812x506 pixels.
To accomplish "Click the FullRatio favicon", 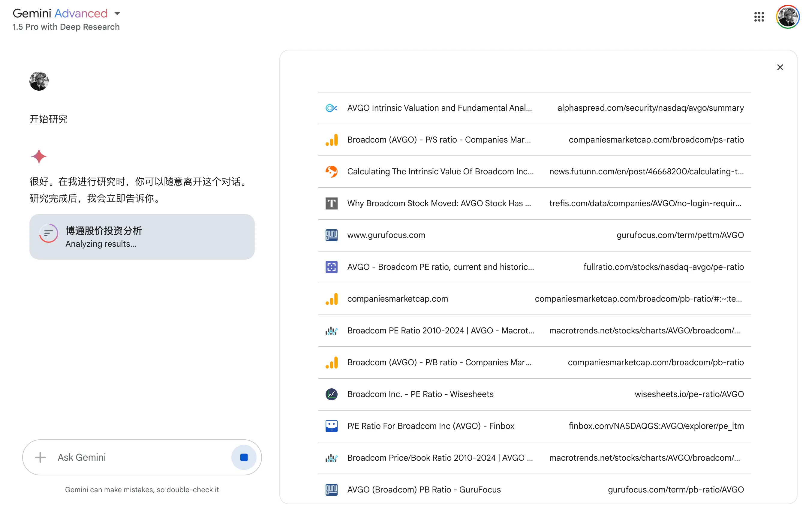I will tap(331, 267).
